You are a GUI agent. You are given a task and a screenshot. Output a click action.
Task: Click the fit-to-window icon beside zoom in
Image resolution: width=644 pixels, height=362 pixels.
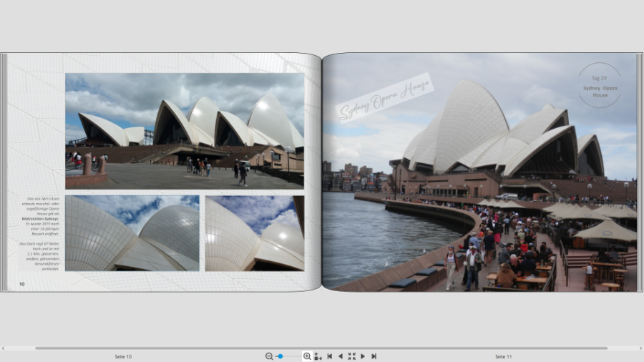(318, 356)
